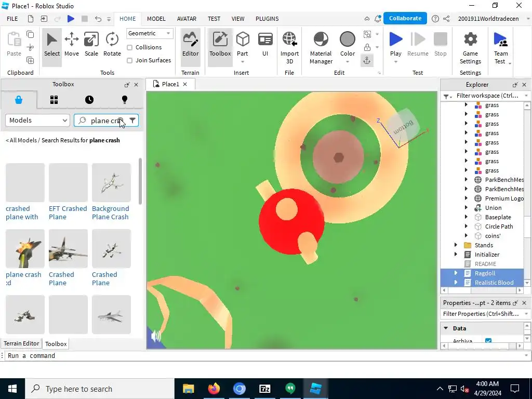Open the Toolbox Recent clock tab

(89, 100)
